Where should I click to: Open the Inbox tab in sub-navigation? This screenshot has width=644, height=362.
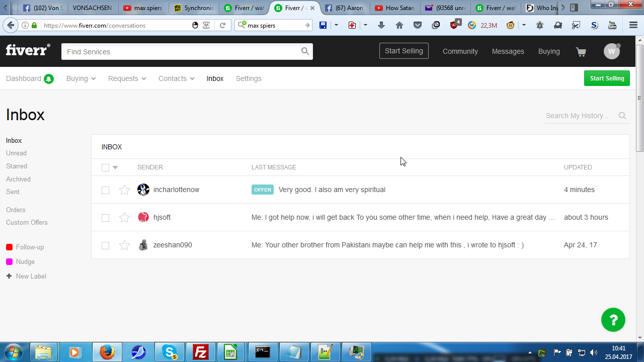click(x=215, y=78)
